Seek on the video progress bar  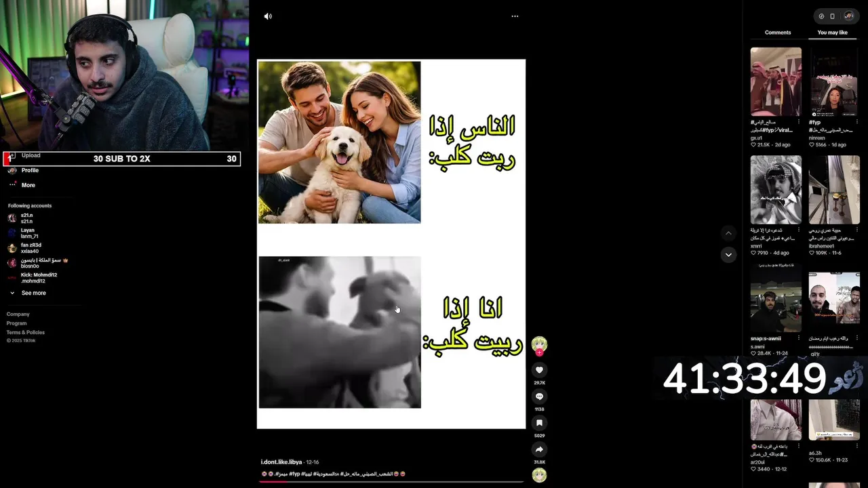(391, 481)
